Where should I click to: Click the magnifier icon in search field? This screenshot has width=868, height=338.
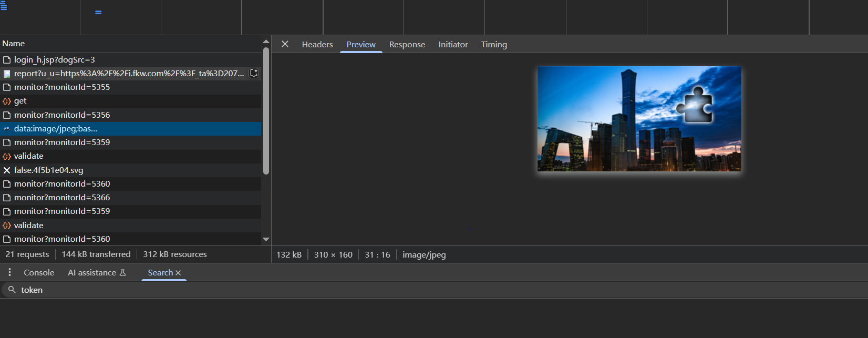click(x=12, y=290)
